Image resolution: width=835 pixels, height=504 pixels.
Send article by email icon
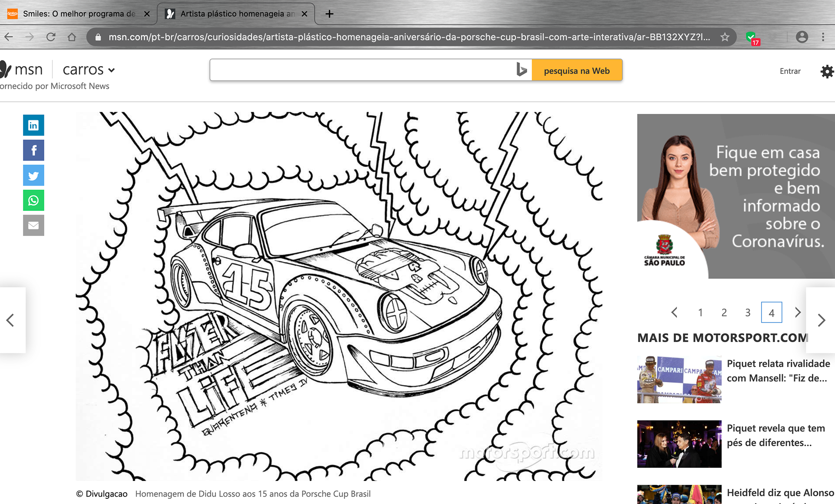tap(33, 225)
